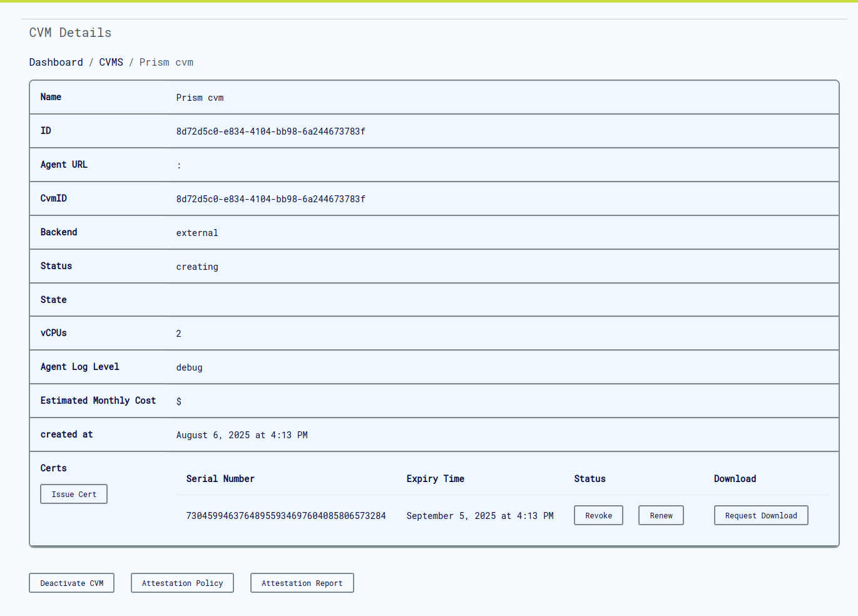Viewport: 858px width, 616px height.
Task: Click the CVM Details page heading
Action: coord(70,33)
